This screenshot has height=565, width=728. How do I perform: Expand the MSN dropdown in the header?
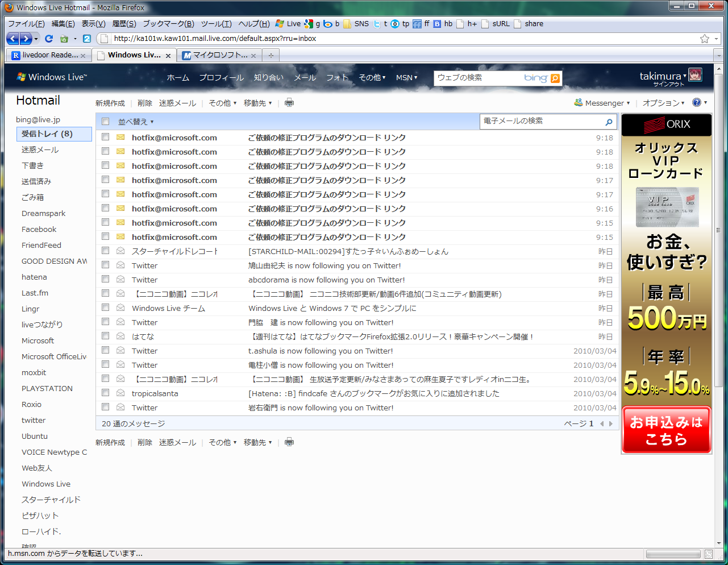tap(407, 77)
